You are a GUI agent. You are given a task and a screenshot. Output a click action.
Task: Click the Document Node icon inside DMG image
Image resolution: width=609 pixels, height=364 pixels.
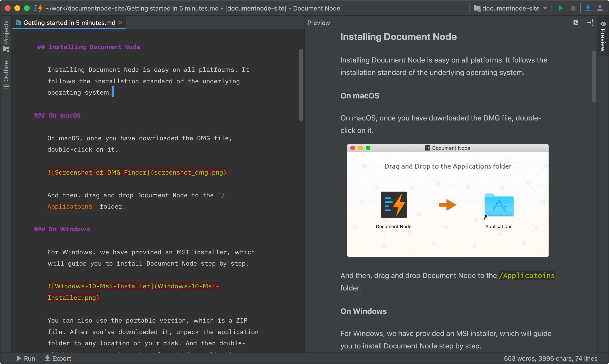(x=394, y=205)
